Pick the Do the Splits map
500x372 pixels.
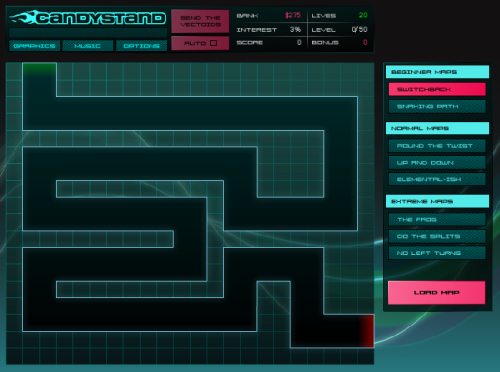pos(437,236)
